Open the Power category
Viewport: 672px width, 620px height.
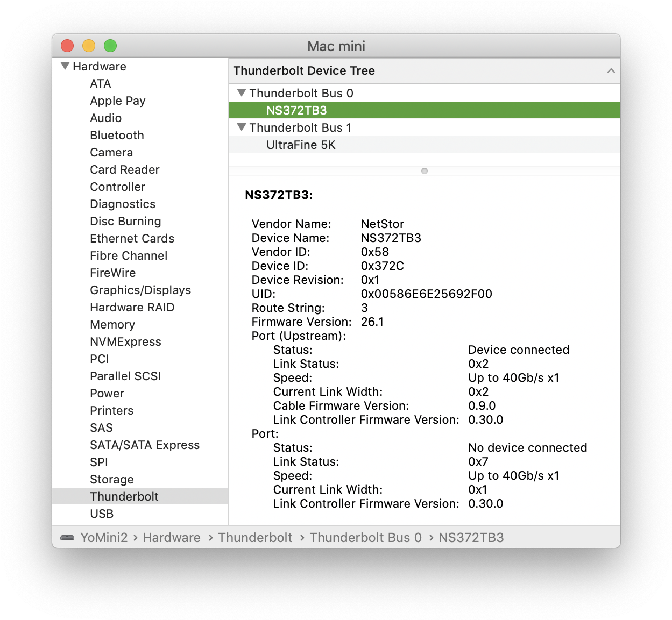tap(107, 393)
